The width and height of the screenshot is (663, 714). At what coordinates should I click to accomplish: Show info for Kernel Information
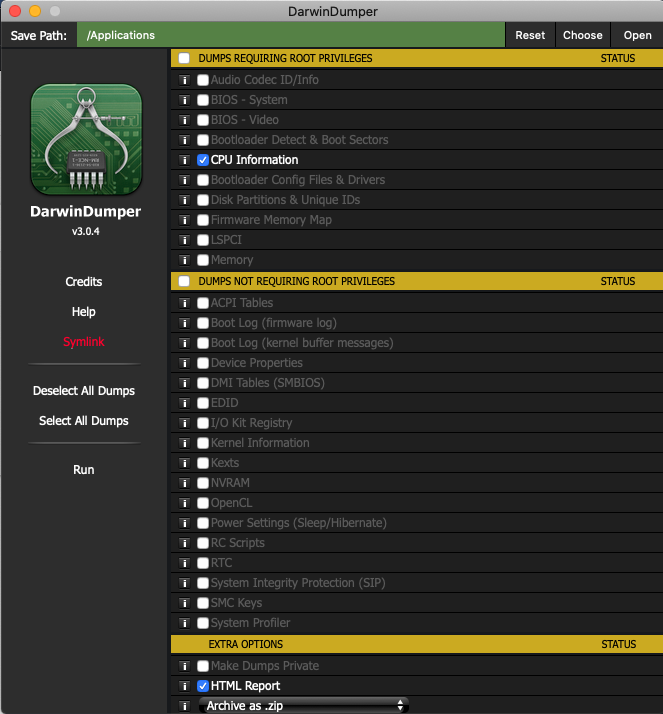click(x=184, y=444)
